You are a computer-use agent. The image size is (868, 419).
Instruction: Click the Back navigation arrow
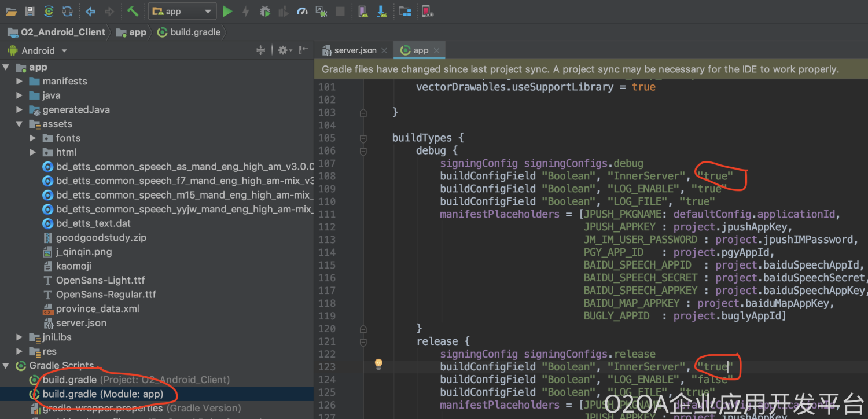[90, 11]
